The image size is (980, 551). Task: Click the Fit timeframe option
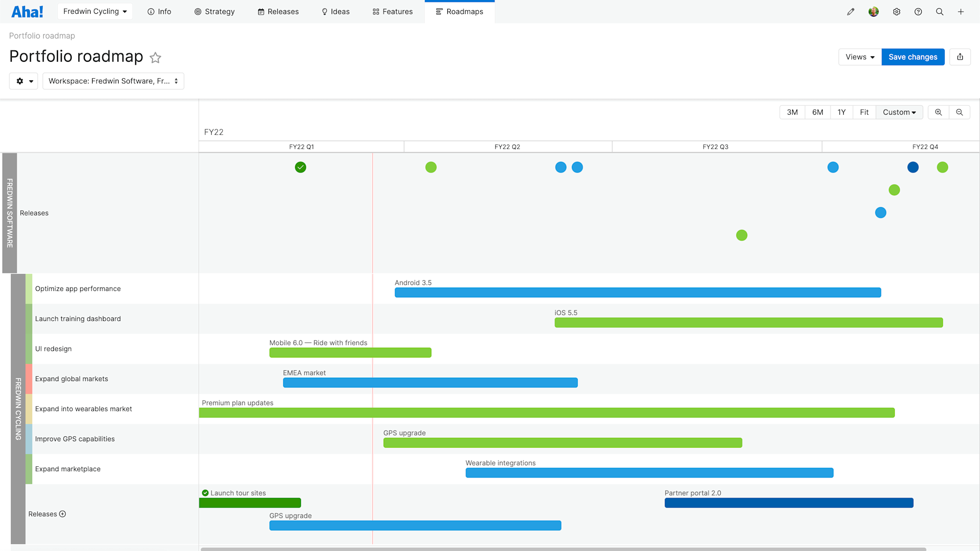[x=864, y=112]
